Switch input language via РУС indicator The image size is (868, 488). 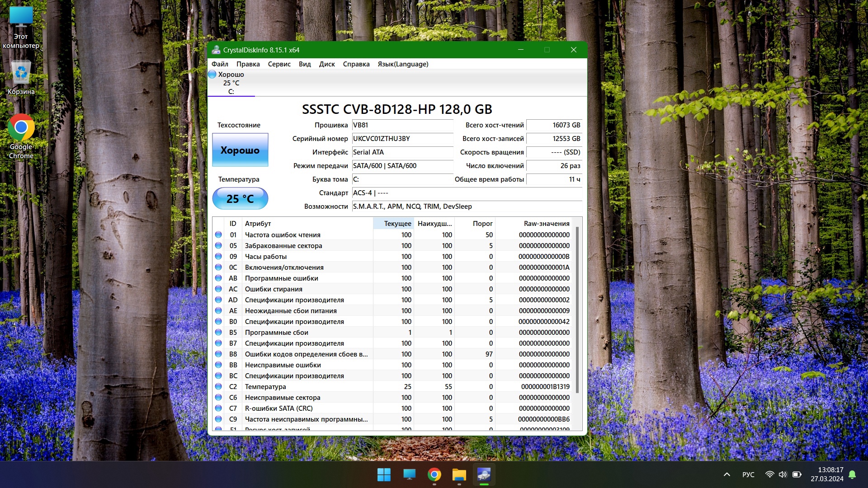click(748, 474)
